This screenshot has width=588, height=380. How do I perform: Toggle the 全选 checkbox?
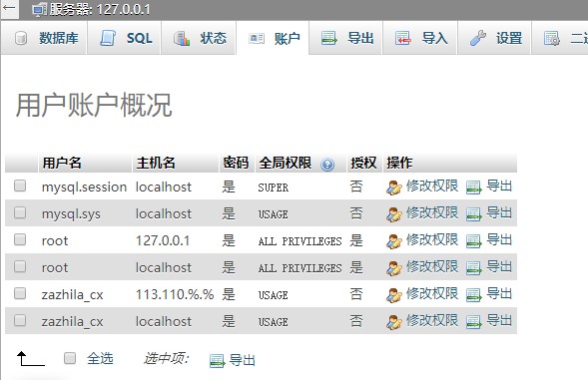(x=70, y=358)
